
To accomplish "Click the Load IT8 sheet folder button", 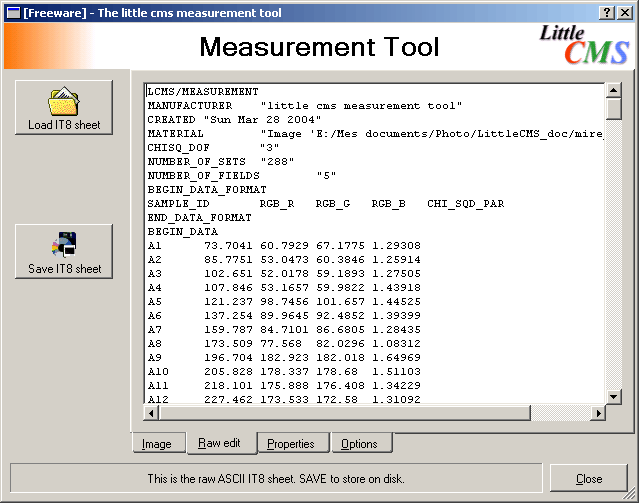I will pyautogui.click(x=64, y=108).
